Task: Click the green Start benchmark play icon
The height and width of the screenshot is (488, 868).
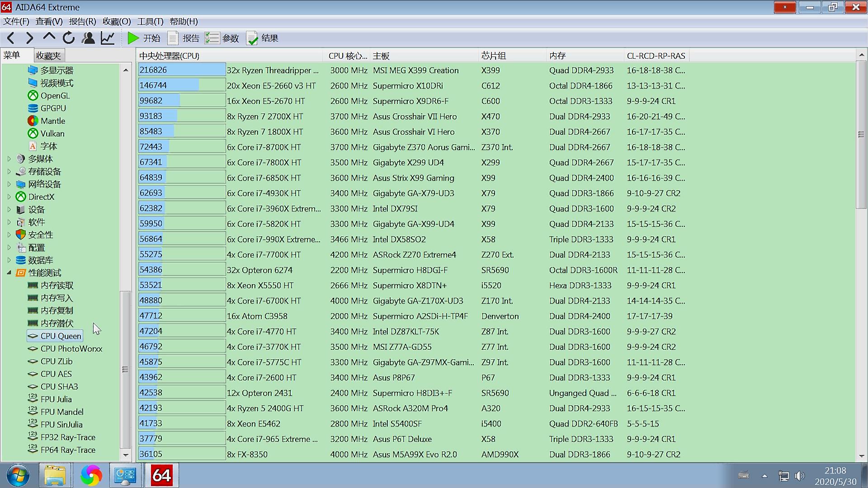Action: coord(133,38)
